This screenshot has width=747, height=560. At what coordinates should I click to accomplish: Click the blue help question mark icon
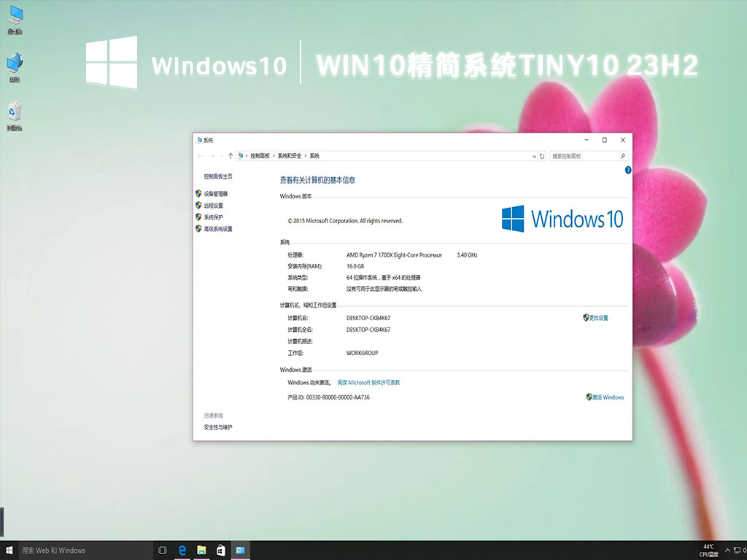629,170
